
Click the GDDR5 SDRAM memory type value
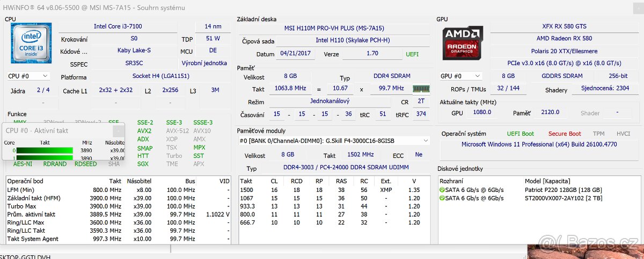coord(562,76)
